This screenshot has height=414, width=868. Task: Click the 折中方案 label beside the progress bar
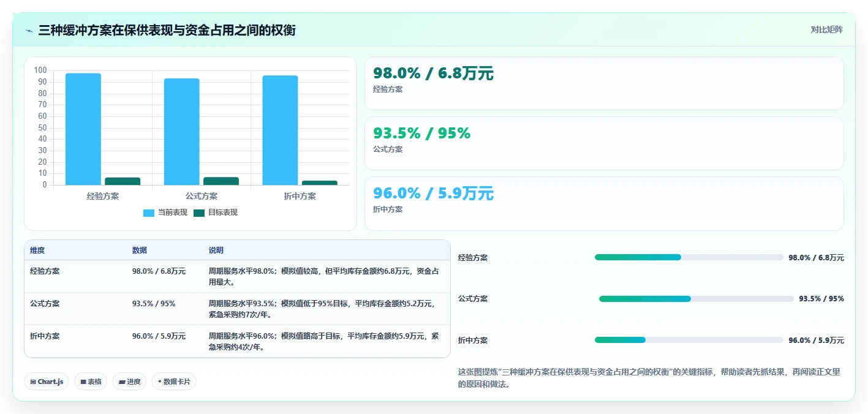tap(473, 341)
